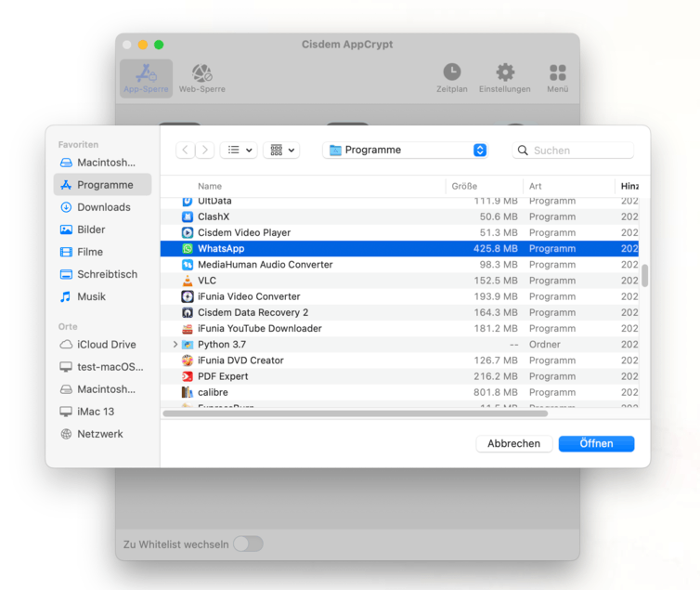Toggle Zu Whitelist wechseln switch
700x590 pixels.
248,544
